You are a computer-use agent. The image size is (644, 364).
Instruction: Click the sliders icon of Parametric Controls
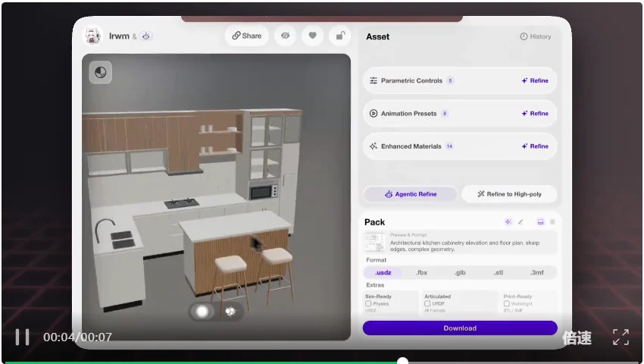(x=374, y=80)
